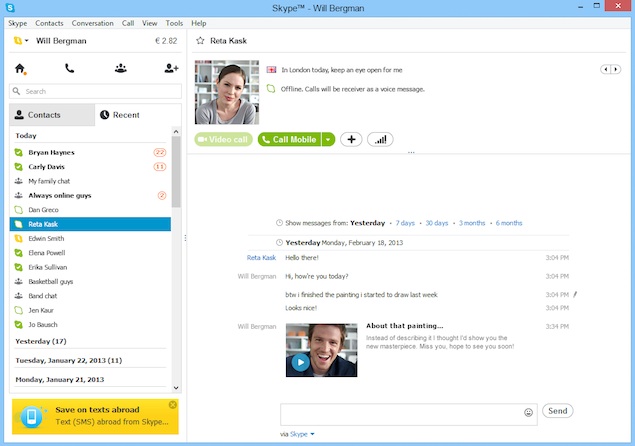Click the create group icon
Image resolution: width=635 pixels, height=446 pixels.
[121, 69]
